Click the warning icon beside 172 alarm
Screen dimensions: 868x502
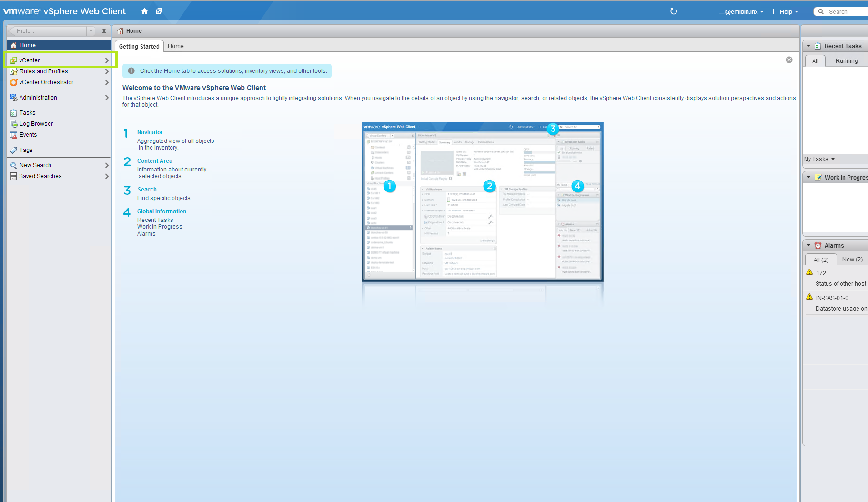pos(809,272)
